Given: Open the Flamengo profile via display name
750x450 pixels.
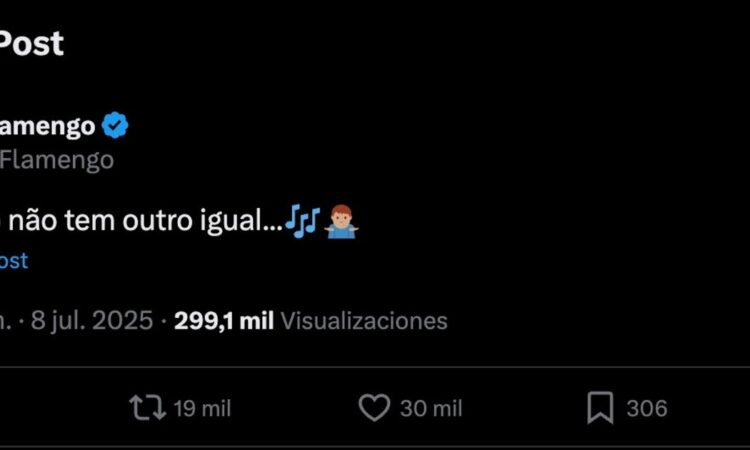Looking at the screenshot, I should [47, 126].
